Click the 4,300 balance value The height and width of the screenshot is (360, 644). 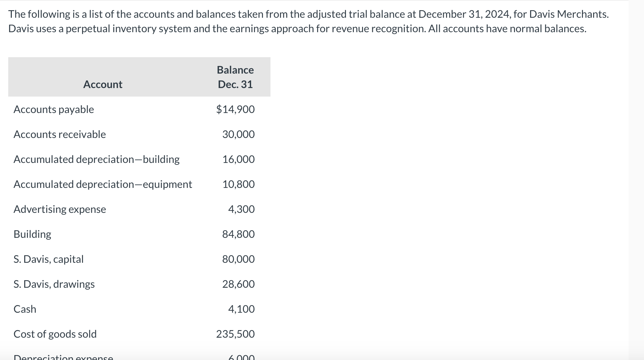click(241, 209)
